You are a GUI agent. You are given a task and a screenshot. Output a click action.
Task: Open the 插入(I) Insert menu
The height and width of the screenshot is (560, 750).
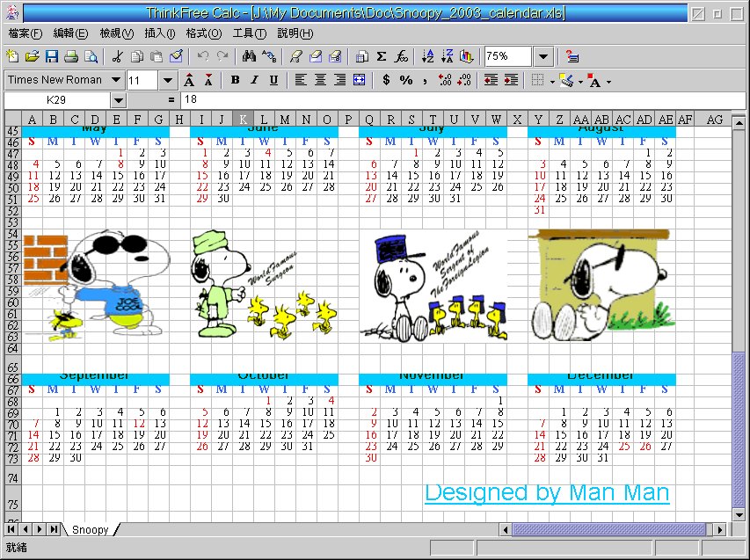pos(160,33)
